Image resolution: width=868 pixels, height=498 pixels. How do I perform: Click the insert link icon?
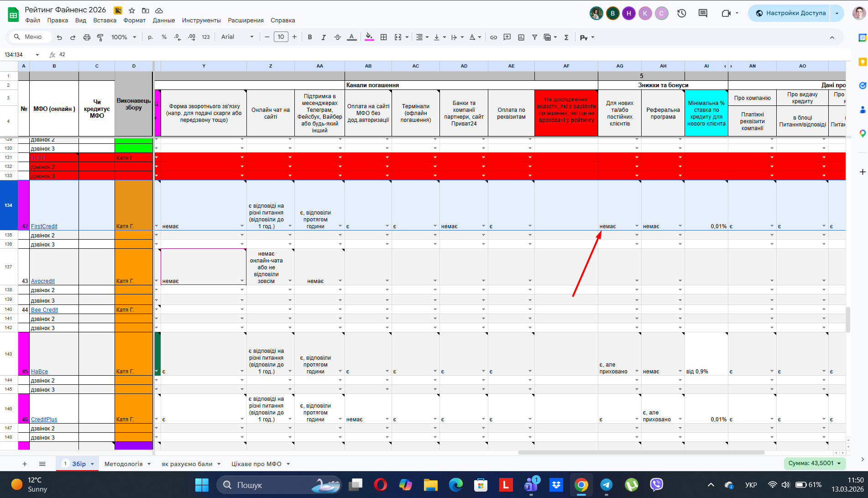(x=493, y=37)
